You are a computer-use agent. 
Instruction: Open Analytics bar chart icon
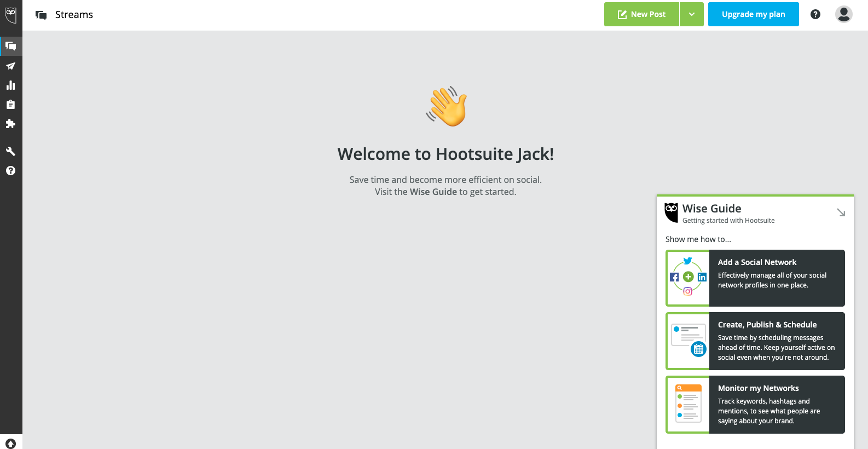click(x=11, y=85)
